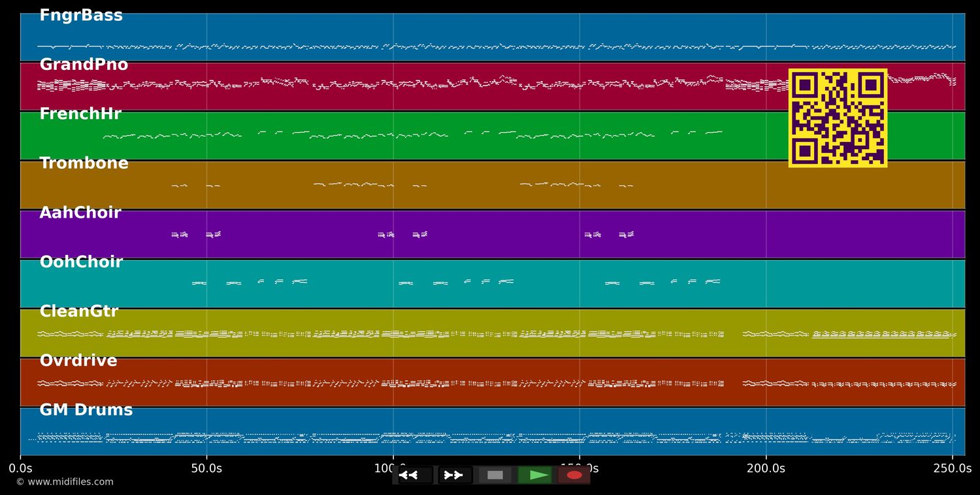Click the yellow QR code
Screen dimensions: 980x495
[x=838, y=118]
